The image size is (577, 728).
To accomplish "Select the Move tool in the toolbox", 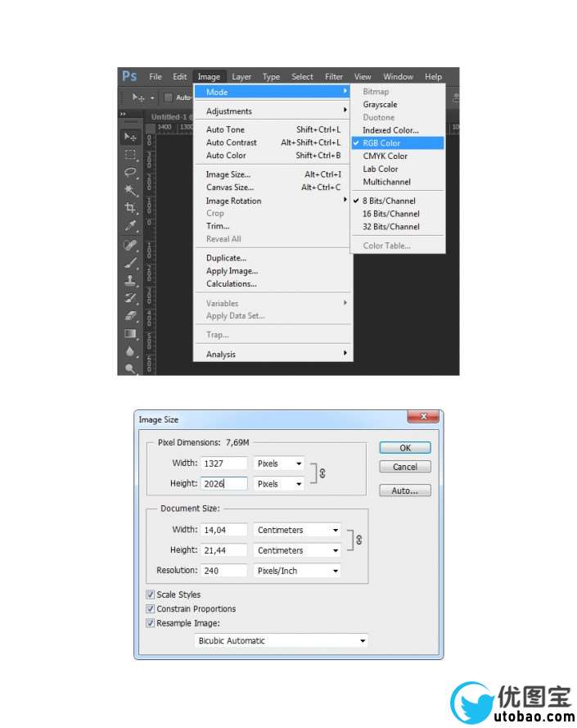I will click(130, 137).
